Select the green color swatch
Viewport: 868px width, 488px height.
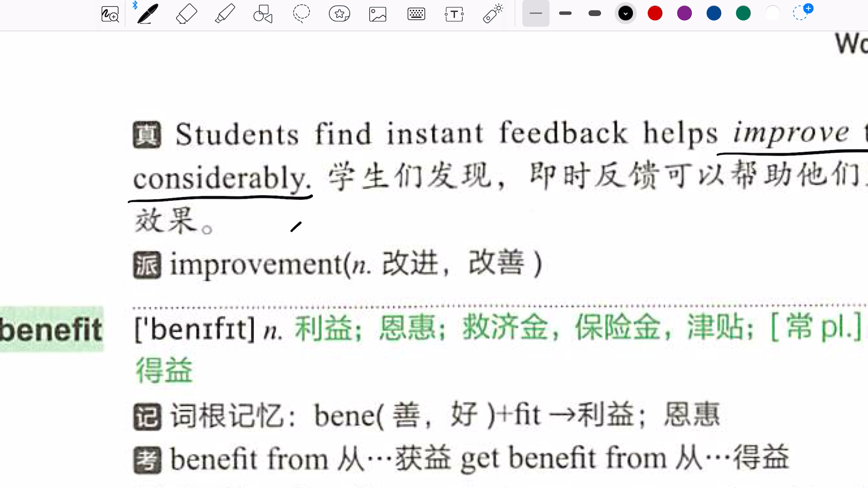pos(744,13)
